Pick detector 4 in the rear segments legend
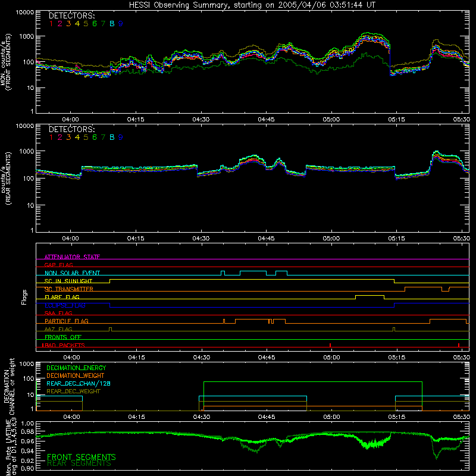The height and width of the screenshot is (476, 476). [x=77, y=137]
